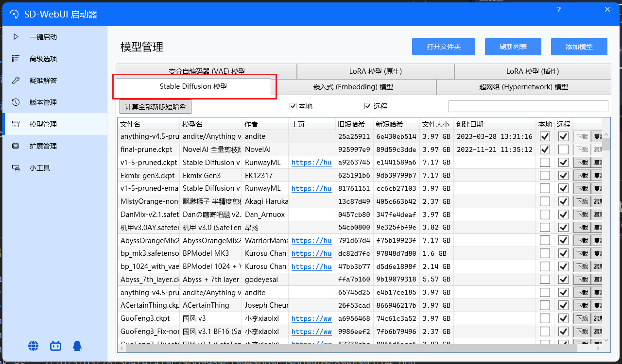The height and width of the screenshot is (364, 622).
Task: Click the chip icon beside 扩展管理
Action: coord(16,146)
